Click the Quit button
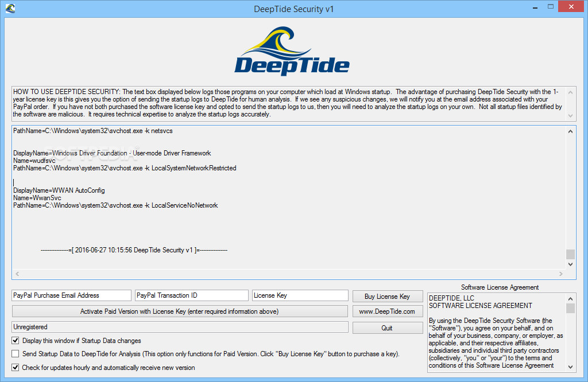588x382 pixels. click(x=388, y=328)
